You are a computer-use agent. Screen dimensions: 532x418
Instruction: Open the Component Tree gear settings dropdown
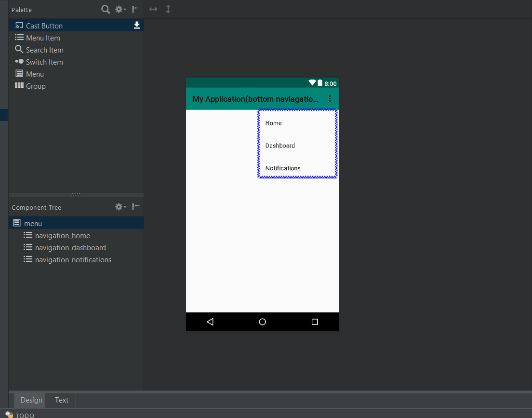point(120,207)
